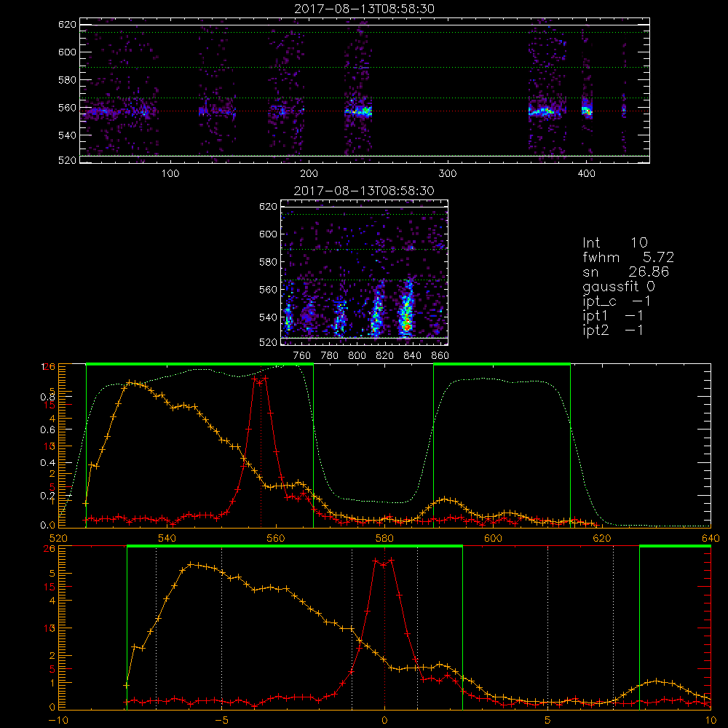Click the 600 y-axis label of middle image

click(x=269, y=234)
